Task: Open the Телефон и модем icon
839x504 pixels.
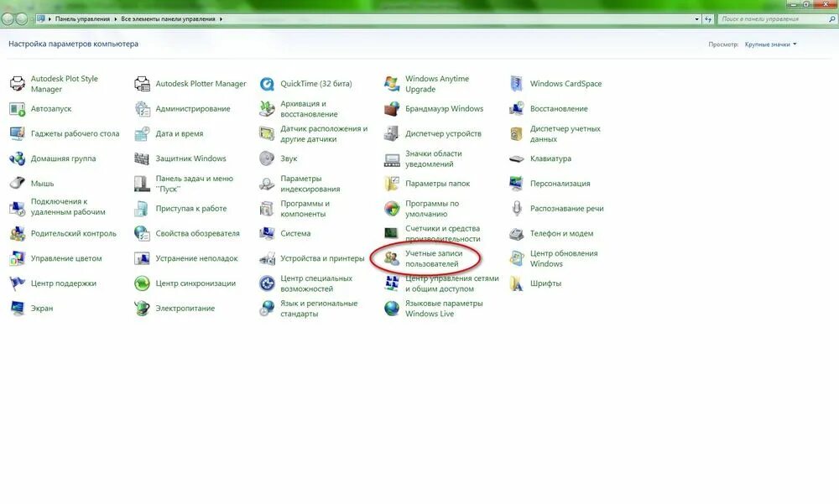Action: (x=516, y=233)
